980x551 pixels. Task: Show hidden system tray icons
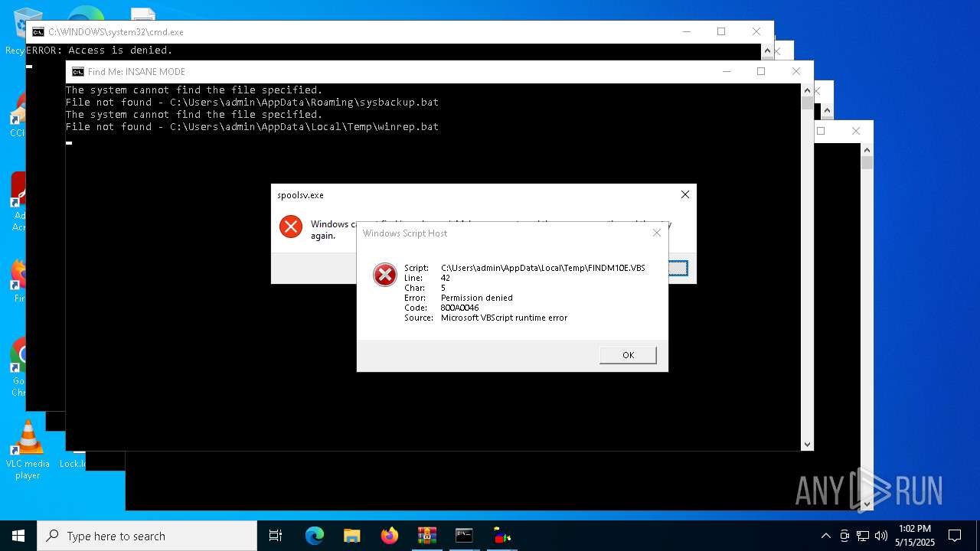pyautogui.click(x=825, y=536)
